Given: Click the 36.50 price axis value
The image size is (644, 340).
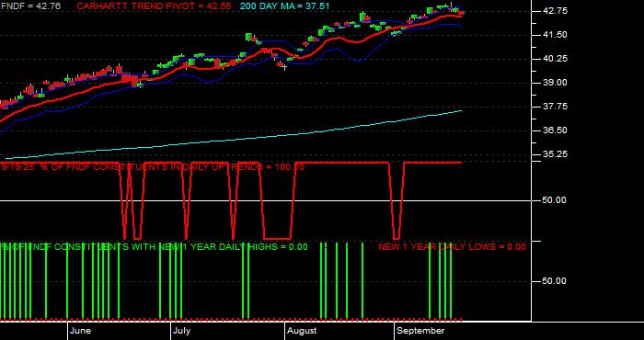Looking at the screenshot, I should coord(555,130).
